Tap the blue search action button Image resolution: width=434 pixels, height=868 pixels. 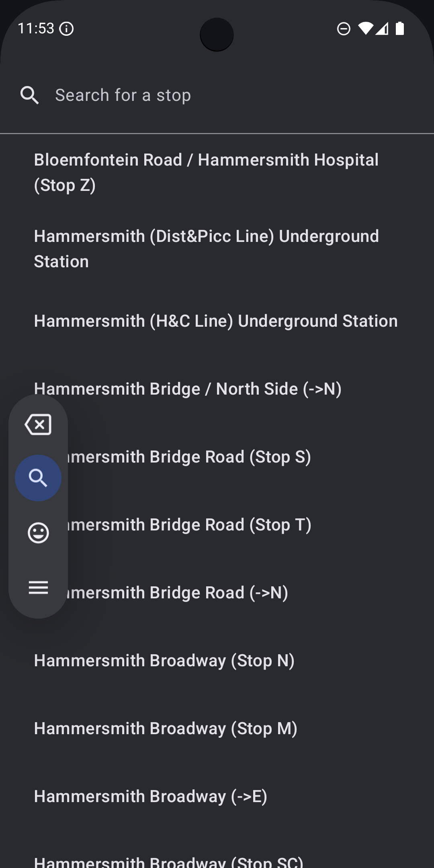coord(38,478)
